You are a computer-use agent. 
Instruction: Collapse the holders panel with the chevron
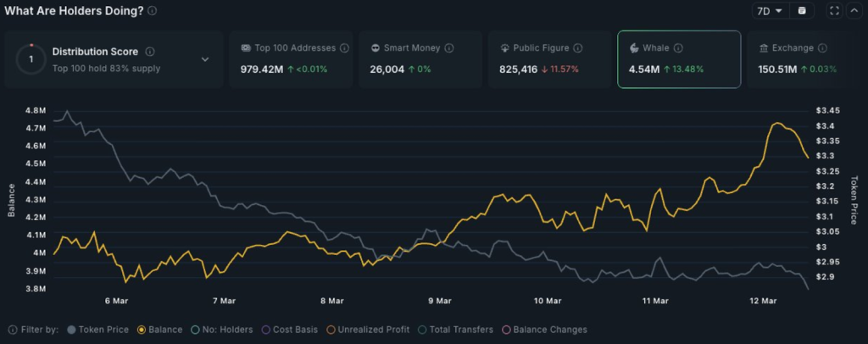tap(853, 11)
